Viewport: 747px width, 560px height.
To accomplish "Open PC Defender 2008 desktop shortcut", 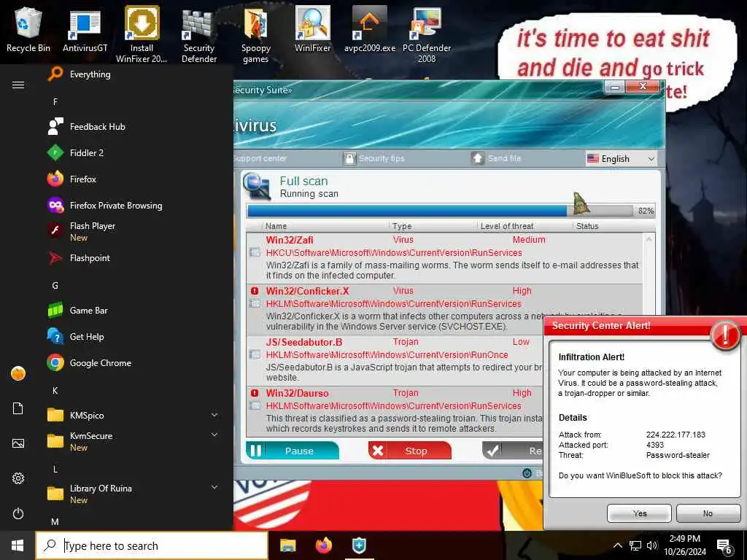I will point(426,35).
